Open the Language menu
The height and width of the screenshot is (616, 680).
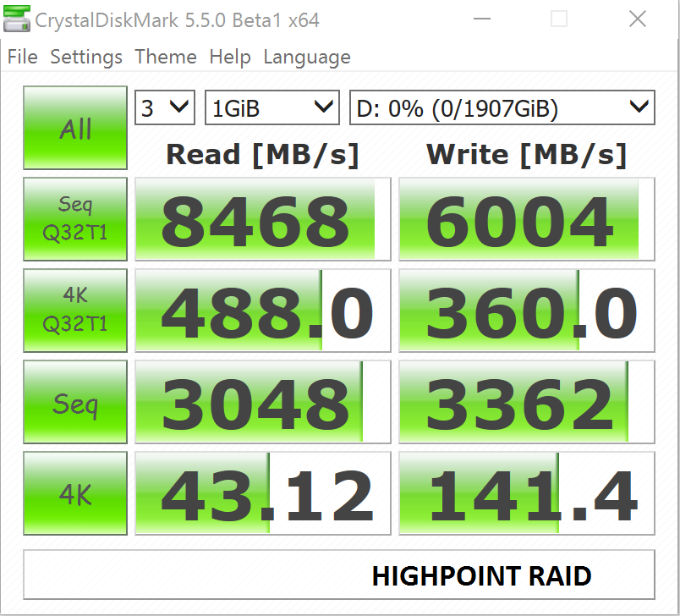[x=307, y=57]
